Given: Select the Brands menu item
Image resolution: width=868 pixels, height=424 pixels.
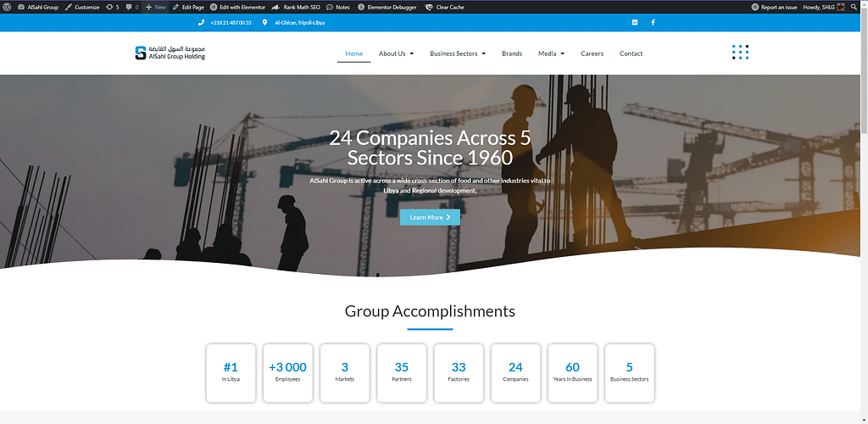Looking at the screenshot, I should tap(512, 53).
